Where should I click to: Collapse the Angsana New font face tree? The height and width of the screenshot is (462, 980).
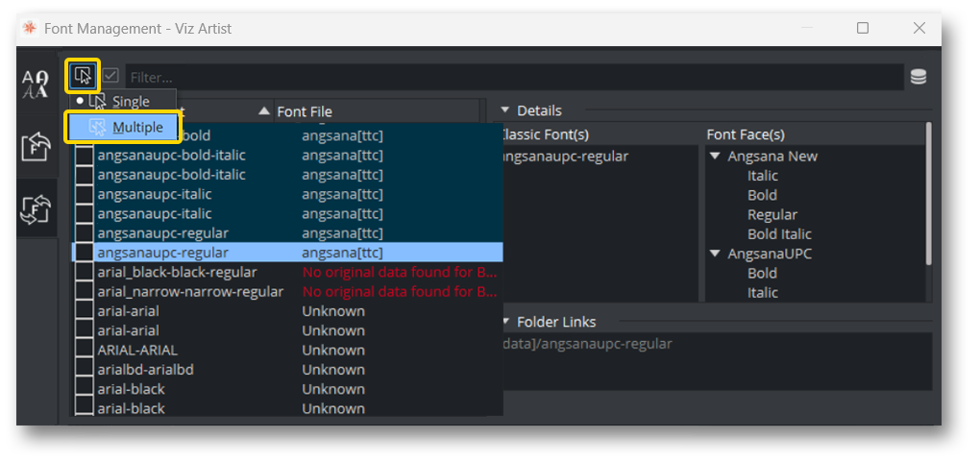click(x=715, y=157)
